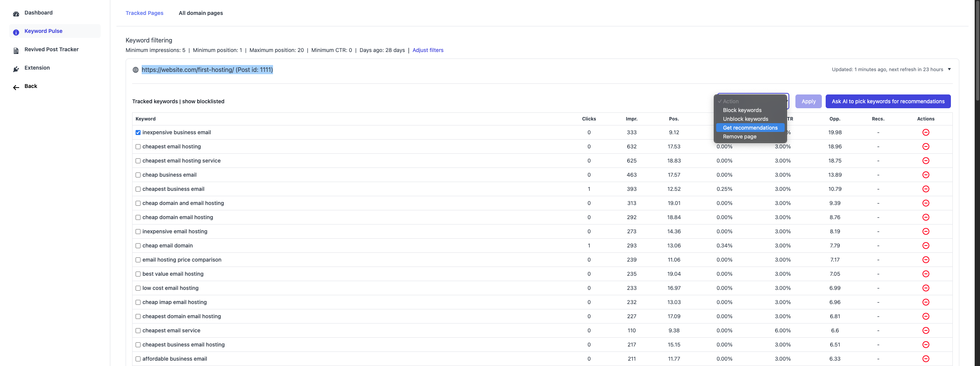Viewport: 980px width, 366px height.
Task: Remove cheapest business email hosting via minus icon
Action: [x=926, y=345]
